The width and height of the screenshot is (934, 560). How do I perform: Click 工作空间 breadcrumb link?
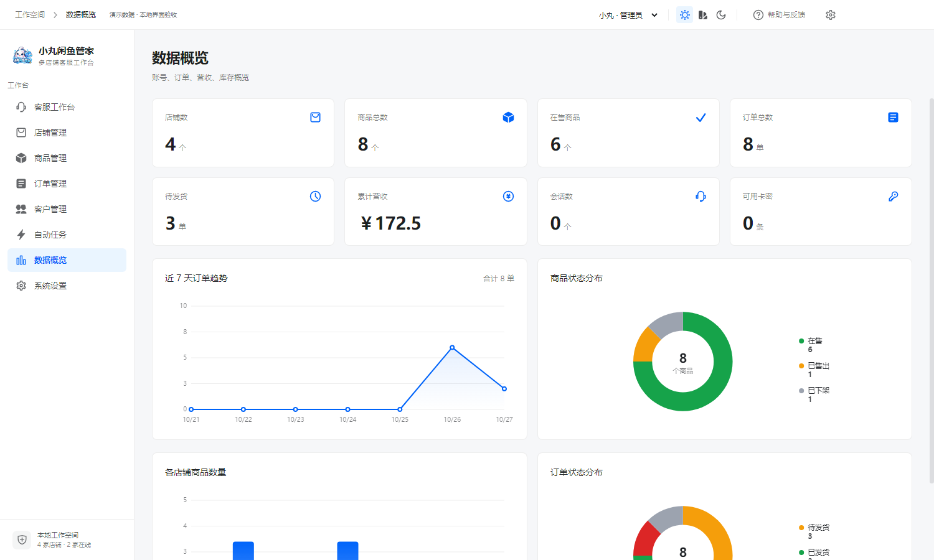30,15
